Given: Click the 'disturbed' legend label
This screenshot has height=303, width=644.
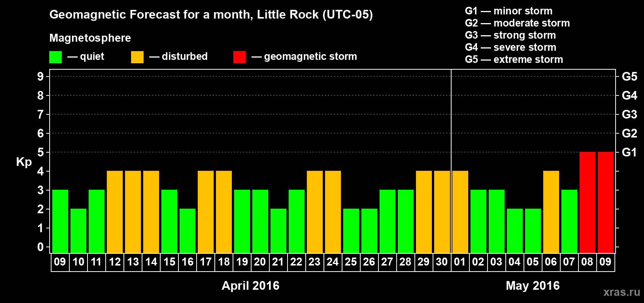Looking at the screenshot, I should click(184, 56).
